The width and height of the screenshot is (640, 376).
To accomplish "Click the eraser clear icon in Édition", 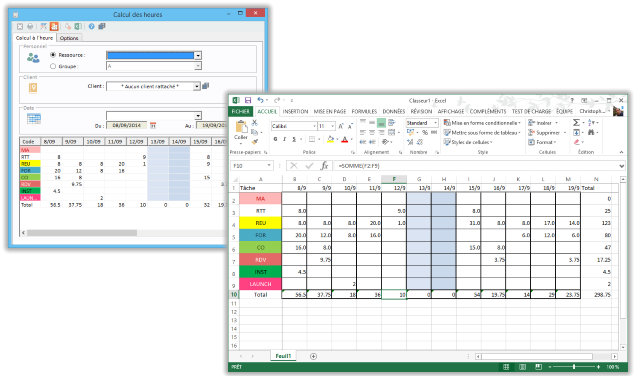I will [x=576, y=142].
